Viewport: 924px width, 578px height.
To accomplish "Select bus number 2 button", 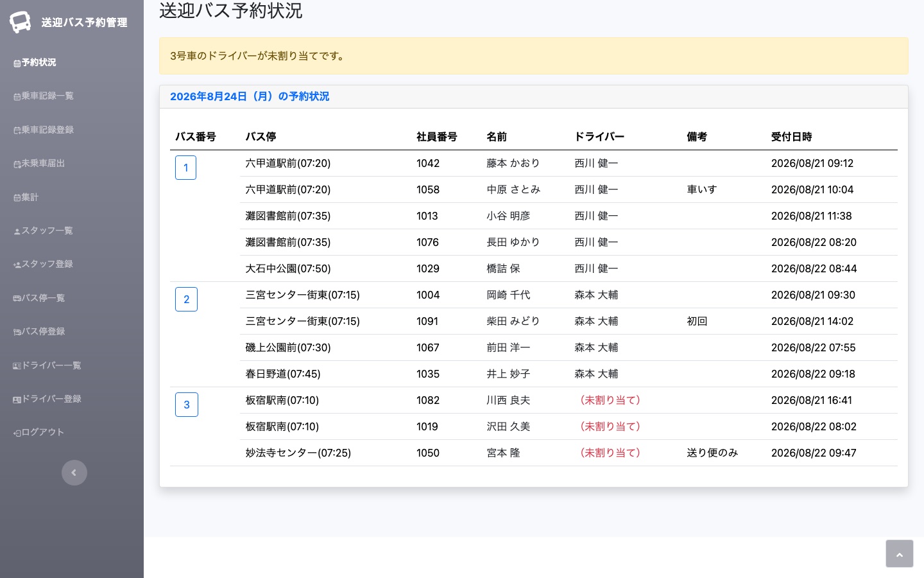I will coord(186,299).
